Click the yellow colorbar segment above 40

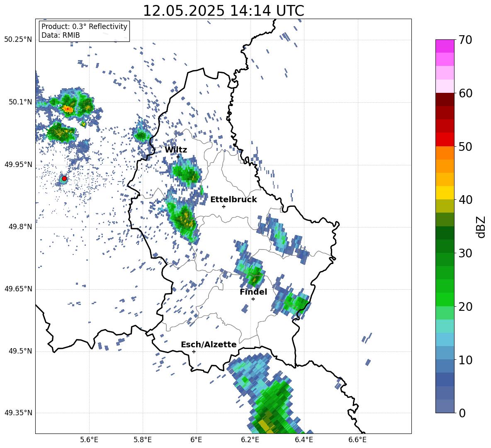point(445,193)
